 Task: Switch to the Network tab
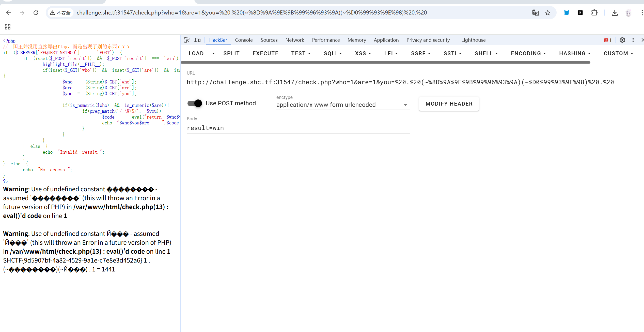point(294,40)
